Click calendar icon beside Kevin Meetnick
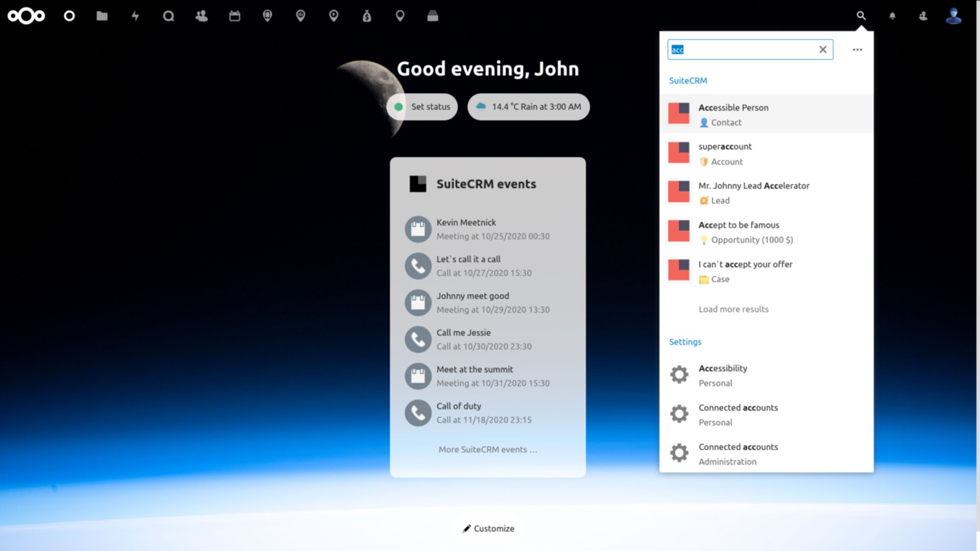The width and height of the screenshot is (980, 551). coord(418,229)
